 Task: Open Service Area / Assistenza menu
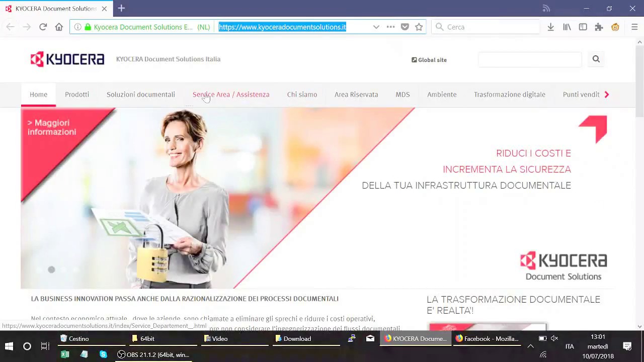point(231,95)
